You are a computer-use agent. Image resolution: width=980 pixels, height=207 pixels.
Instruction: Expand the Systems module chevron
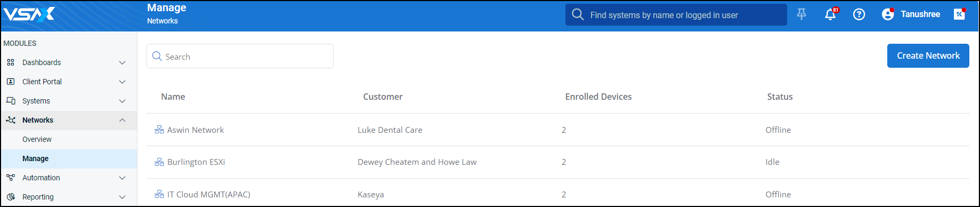pos(122,101)
